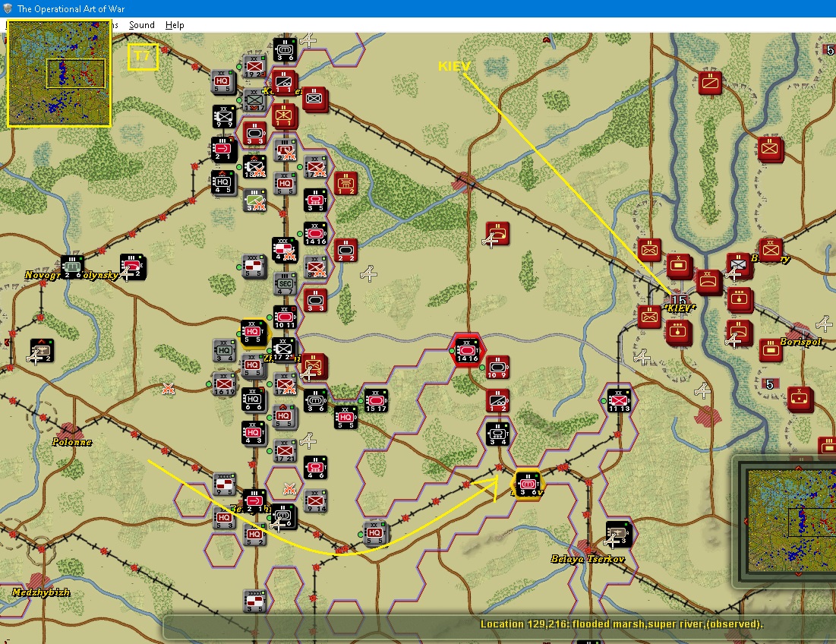The image size is (836, 644).
Task: Click the 'Borispol' town label
Action: 801,342
